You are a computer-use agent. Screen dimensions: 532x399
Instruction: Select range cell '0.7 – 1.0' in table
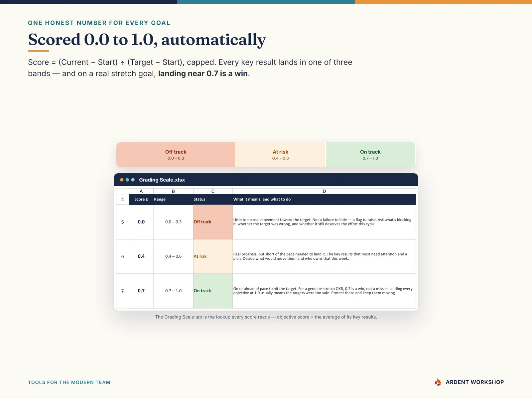click(x=173, y=291)
